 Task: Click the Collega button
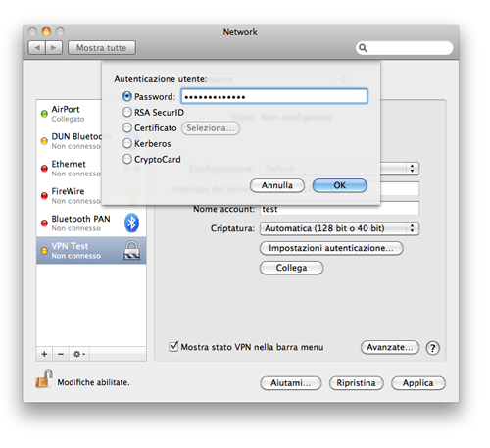pyautogui.click(x=291, y=268)
